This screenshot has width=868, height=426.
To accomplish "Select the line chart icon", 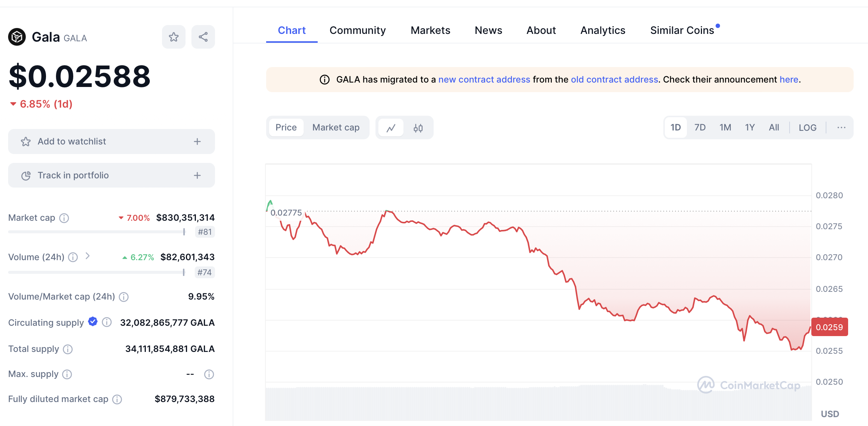I will (391, 128).
